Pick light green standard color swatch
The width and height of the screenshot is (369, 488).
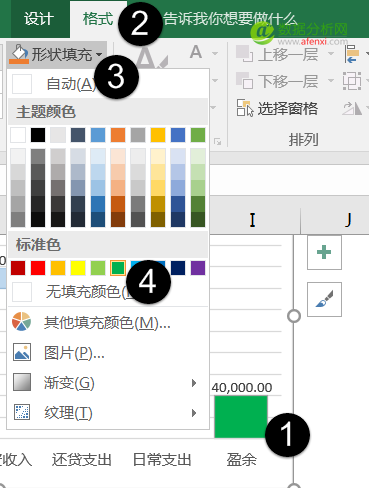click(x=98, y=268)
